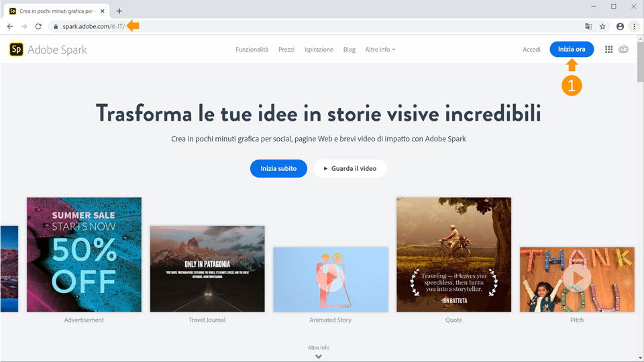Click the scrollbar up arrow
644x362 pixels.
click(640, 39)
